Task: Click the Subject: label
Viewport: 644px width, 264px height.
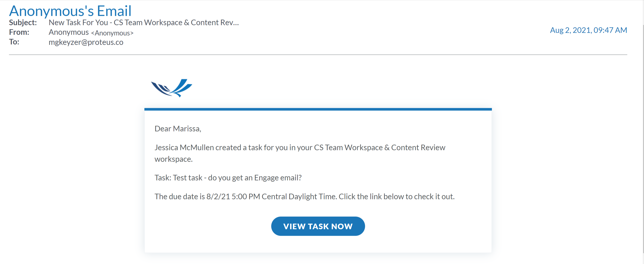Action: 23,22
